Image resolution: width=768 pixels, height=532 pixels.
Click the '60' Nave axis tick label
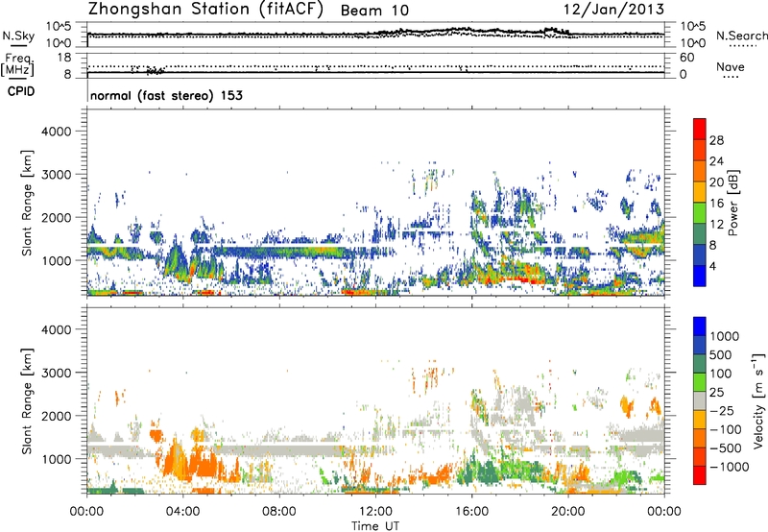click(x=686, y=58)
